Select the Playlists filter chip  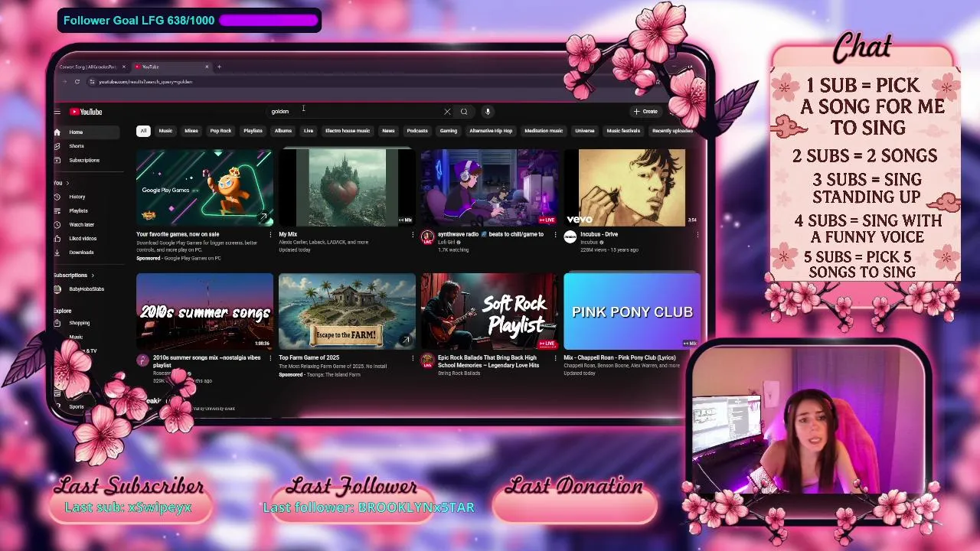pyautogui.click(x=253, y=131)
